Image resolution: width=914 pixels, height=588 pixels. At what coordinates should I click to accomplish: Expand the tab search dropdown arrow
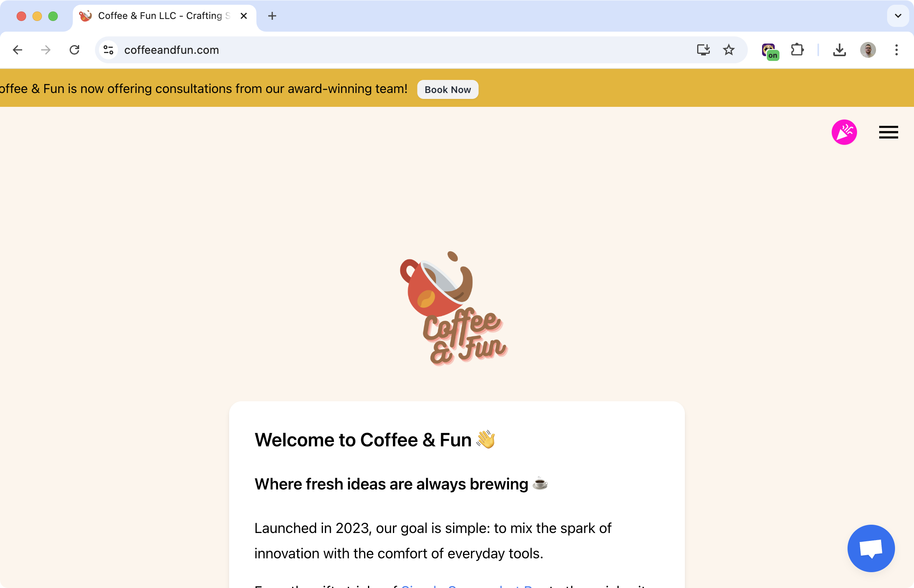tap(898, 16)
